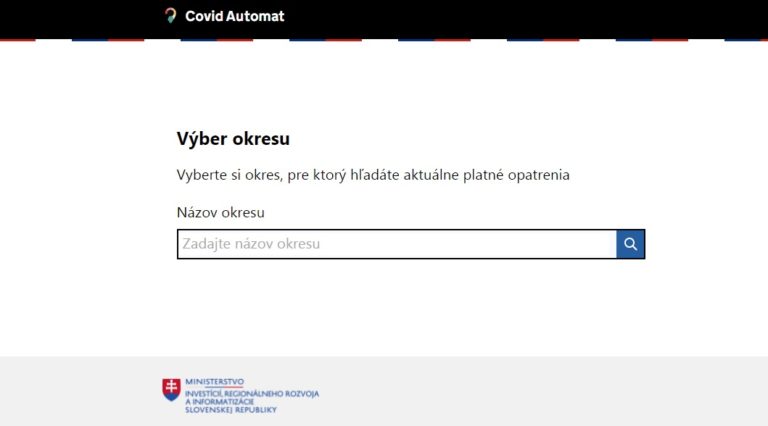This screenshot has width=768, height=426.
Task: Click the 'Názov okresu' field label
Action: 220,213
